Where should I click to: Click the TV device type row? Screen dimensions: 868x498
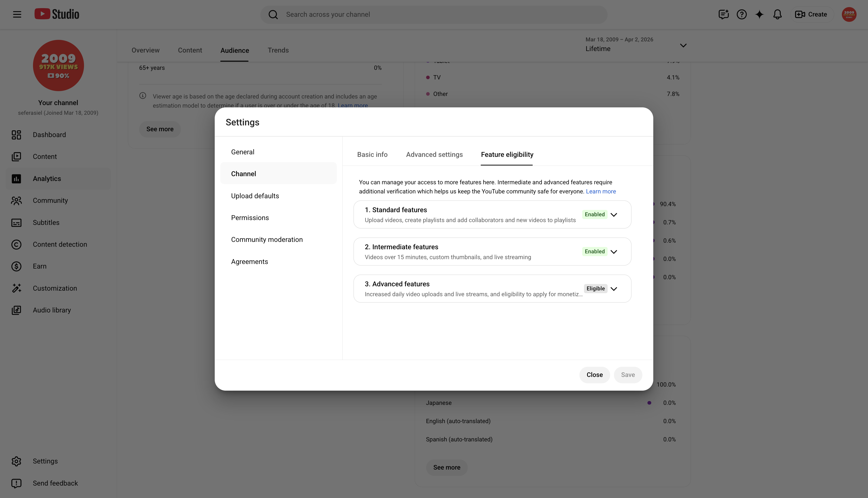coord(553,78)
